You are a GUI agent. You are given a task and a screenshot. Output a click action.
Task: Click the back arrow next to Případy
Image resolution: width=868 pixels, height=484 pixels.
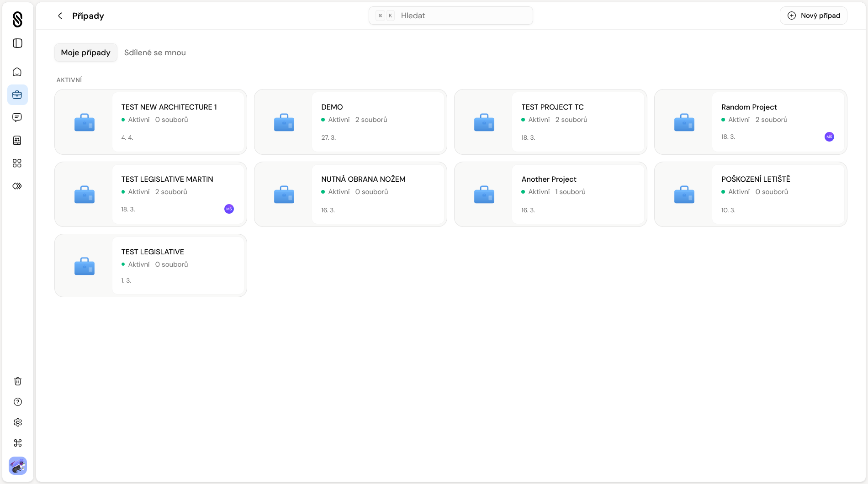[60, 16]
